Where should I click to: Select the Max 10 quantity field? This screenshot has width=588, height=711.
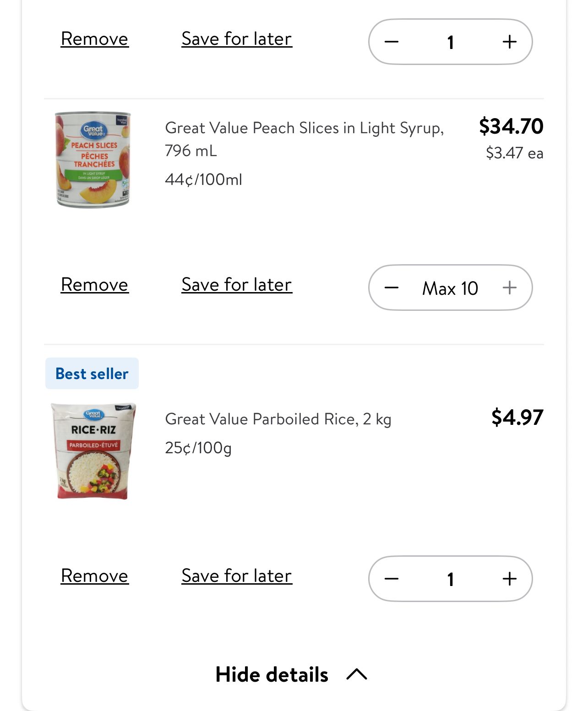pos(451,288)
